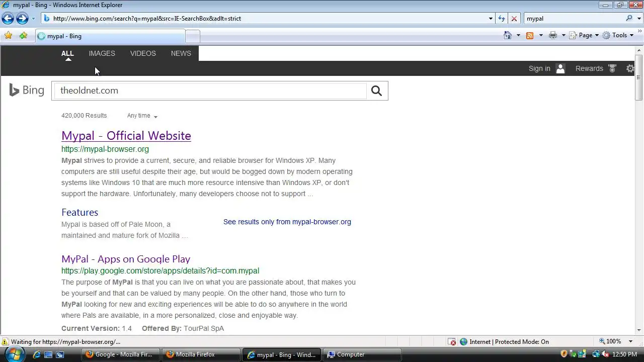Expand the Print options dropdown arrow
Viewport: 644px width, 362px height.
[x=563, y=35]
